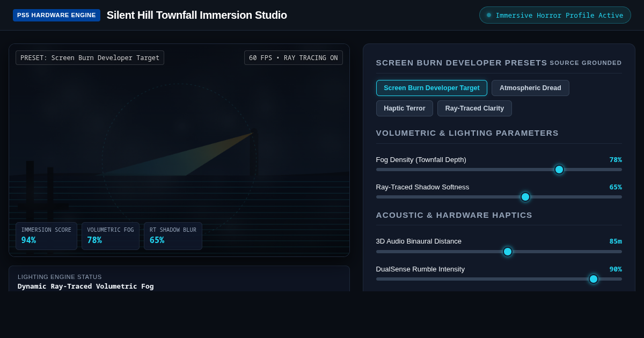
Task: Click the PRESET: Screen Burn Developer Target label
Action: (x=90, y=58)
